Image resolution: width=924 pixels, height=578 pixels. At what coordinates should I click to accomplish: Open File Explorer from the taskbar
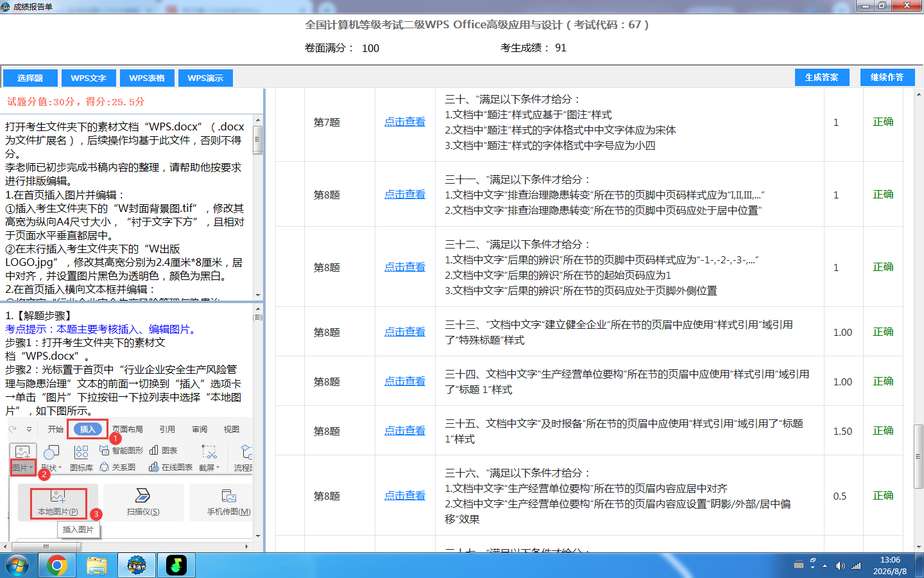(97, 565)
